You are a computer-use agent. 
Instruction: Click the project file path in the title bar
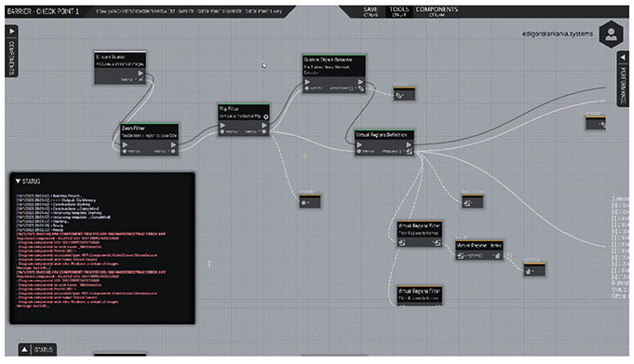coord(188,11)
